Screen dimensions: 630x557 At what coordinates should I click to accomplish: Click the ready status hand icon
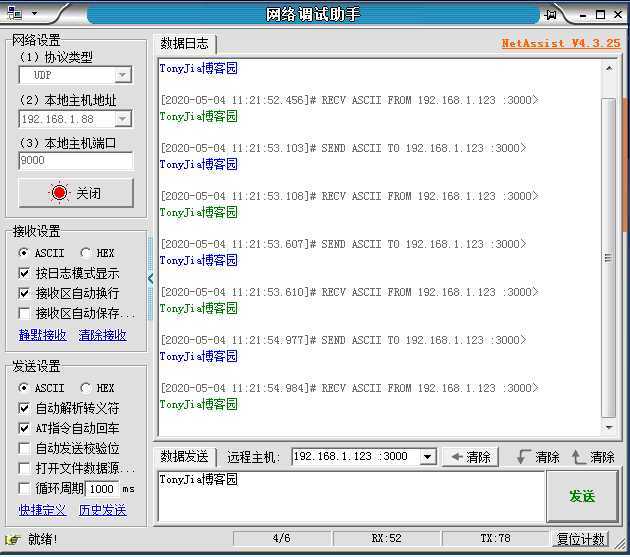[x=13, y=539]
